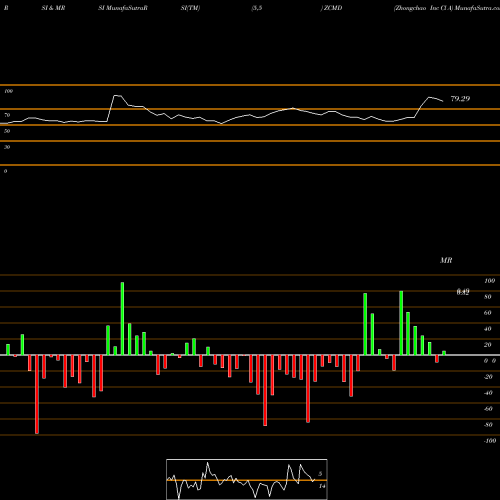Click the tallest green MR histogram bar
The width and height of the screenshot is (500, 500).
tap(122, 318)
